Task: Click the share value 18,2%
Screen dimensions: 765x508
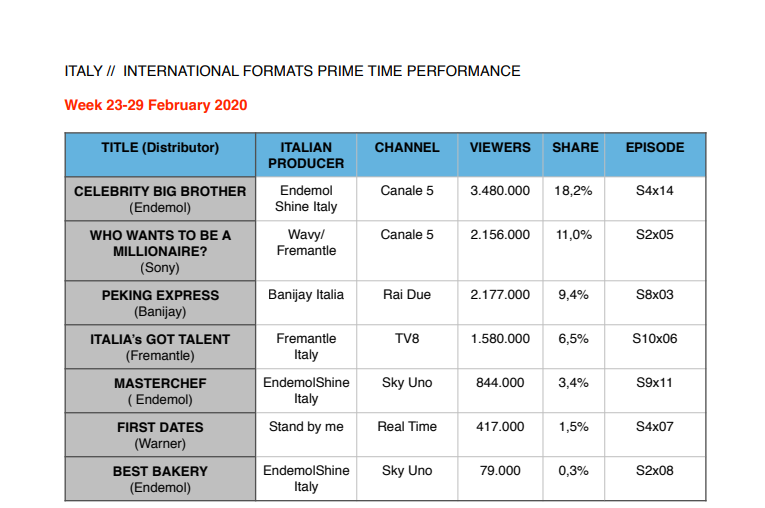Action: (x=573, y=191)
